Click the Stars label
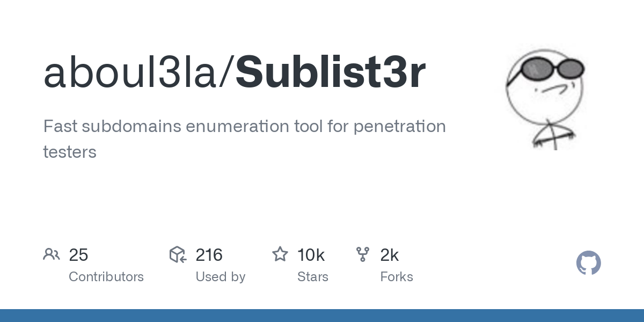 313,277
